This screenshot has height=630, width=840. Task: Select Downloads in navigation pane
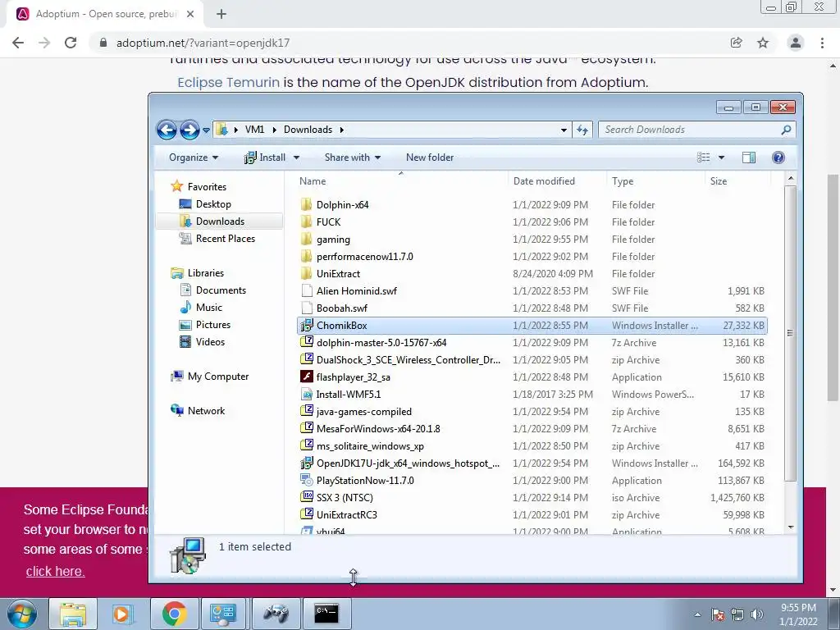coord(220,221)
